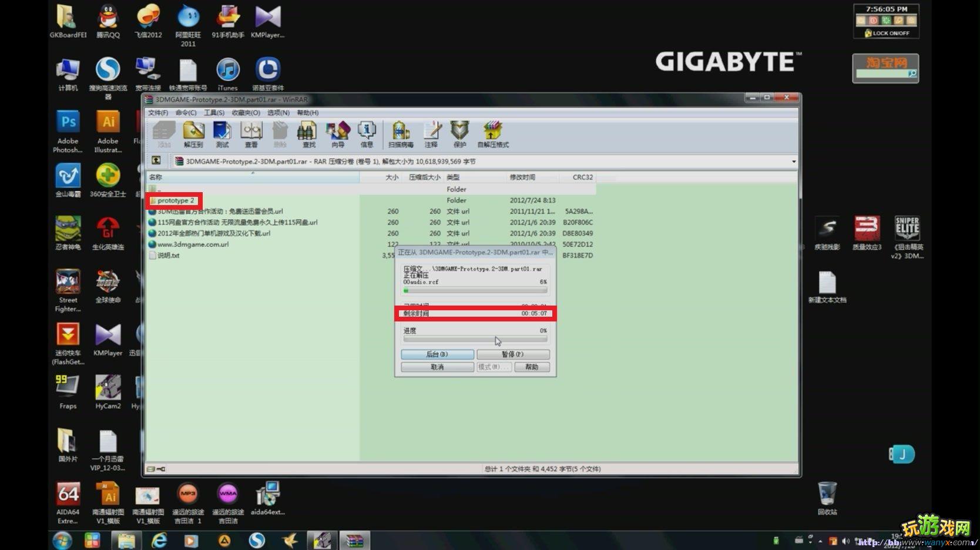This screenshot has width=980, height=550.
Task: Click the 测试 (Test) toolbar icon
Action: tap(222, 135)
